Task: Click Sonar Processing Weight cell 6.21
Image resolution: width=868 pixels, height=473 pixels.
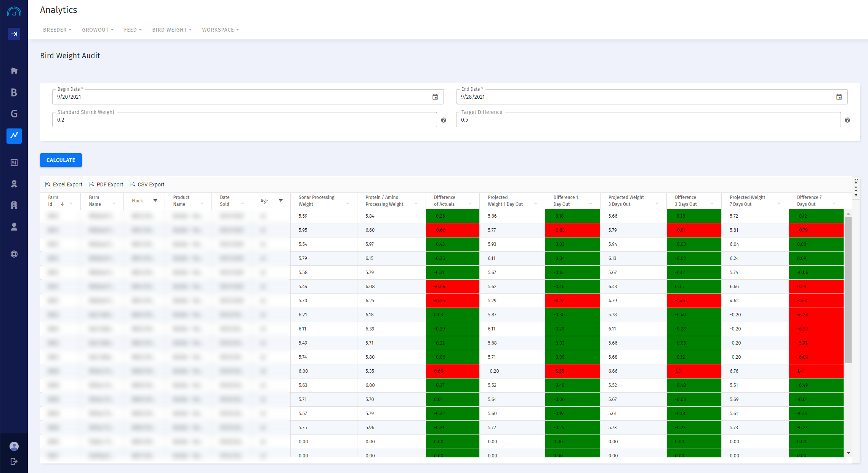Action: point(323,315)
